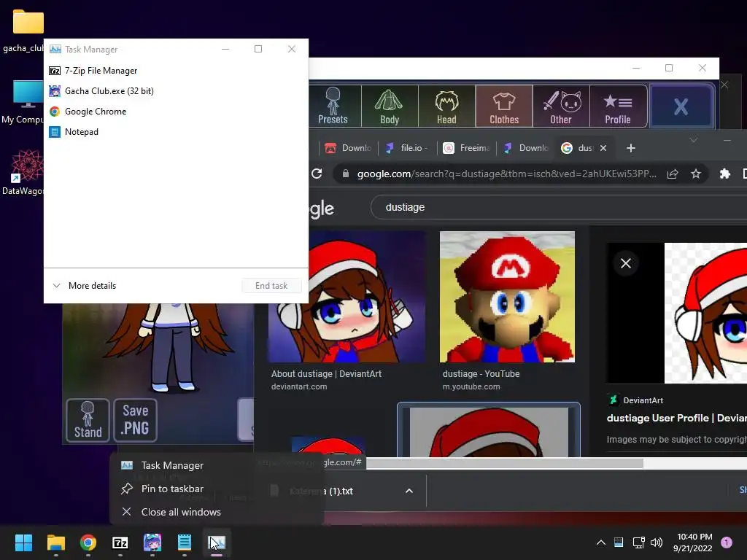The image size is (747, 560).
Task: Choose Close all windows in jump list
Action: coord(217,512)
